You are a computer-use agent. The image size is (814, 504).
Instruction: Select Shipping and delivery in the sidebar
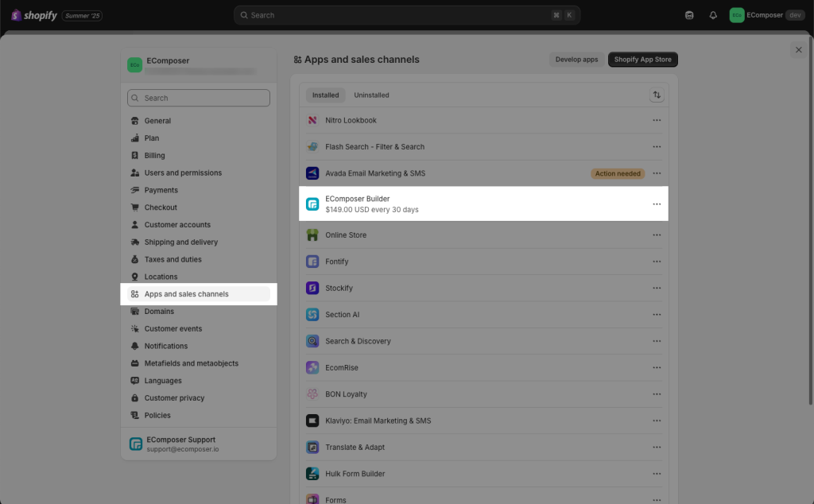198,242
